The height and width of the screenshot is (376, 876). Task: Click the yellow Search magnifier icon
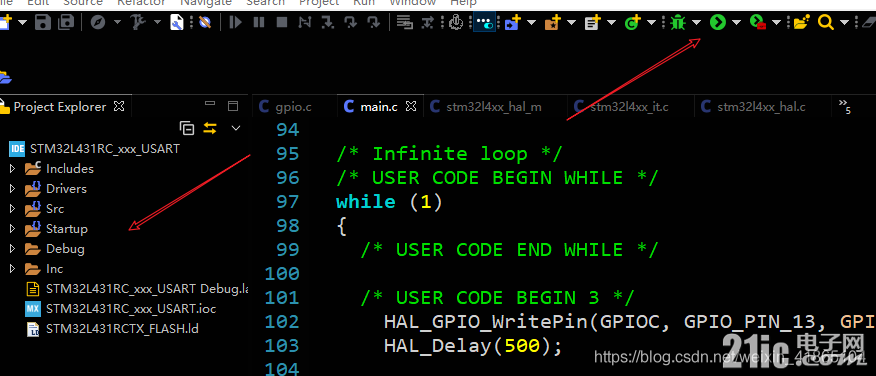[826, 22]
